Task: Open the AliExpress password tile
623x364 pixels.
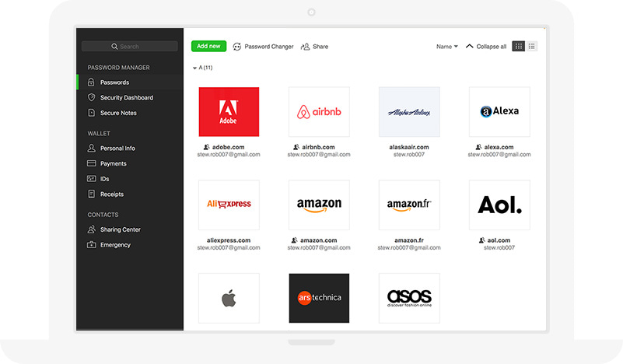Action: coord(229,205)
